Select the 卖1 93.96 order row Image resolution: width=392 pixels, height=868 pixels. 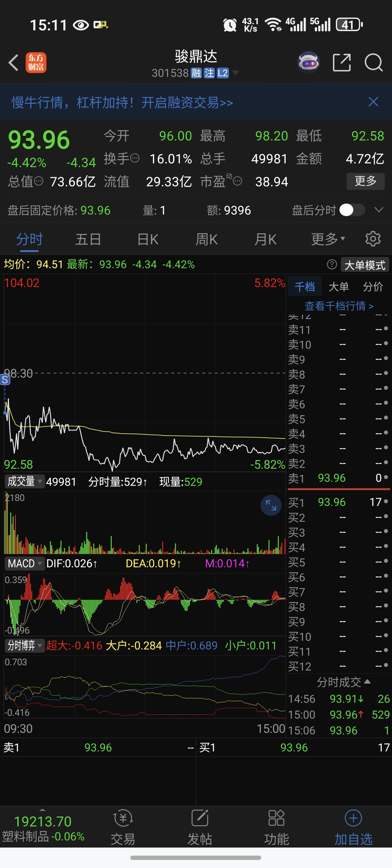pyautogui.click(x=338, y=478)
